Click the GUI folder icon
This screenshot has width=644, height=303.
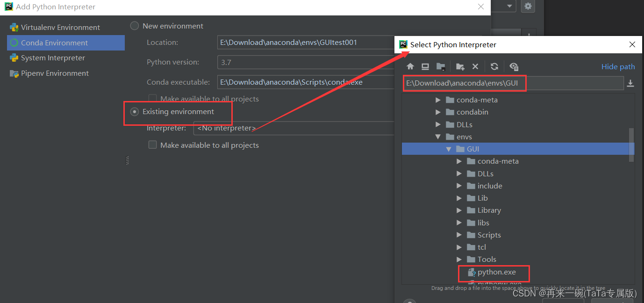461,149
